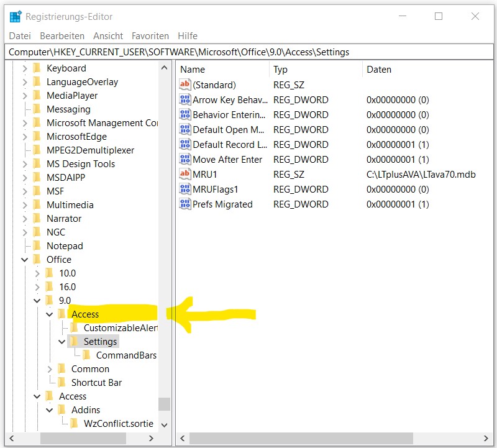Image resolution: width=497 pixels, height=448 pixels.
Task: Expand the Common key
Action: pyautogui.click(x=50, y=368)
